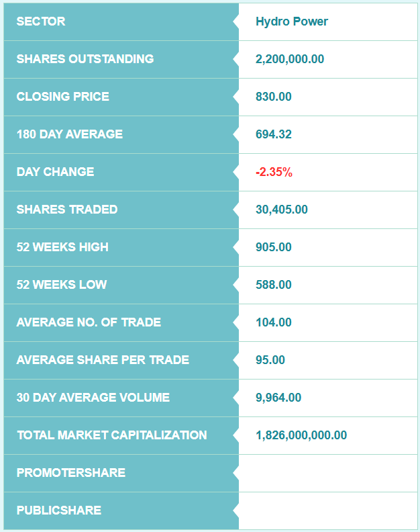This screenshot has width=420, height=532.
Task: Click the 52 WEEKS HIGH label
Action: [62, 247]
